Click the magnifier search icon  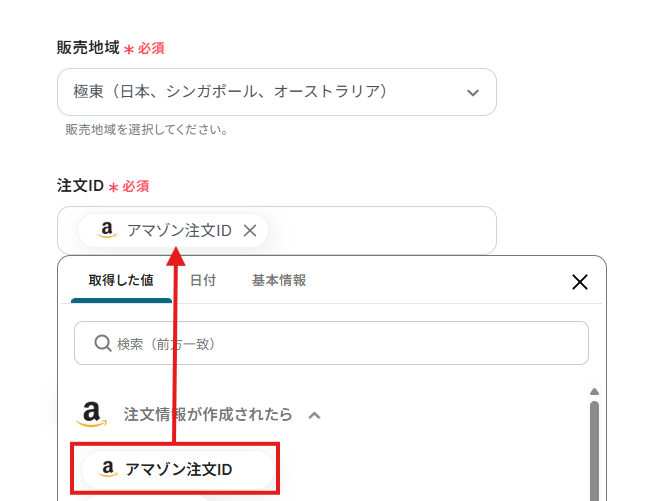tap(103, 343)
